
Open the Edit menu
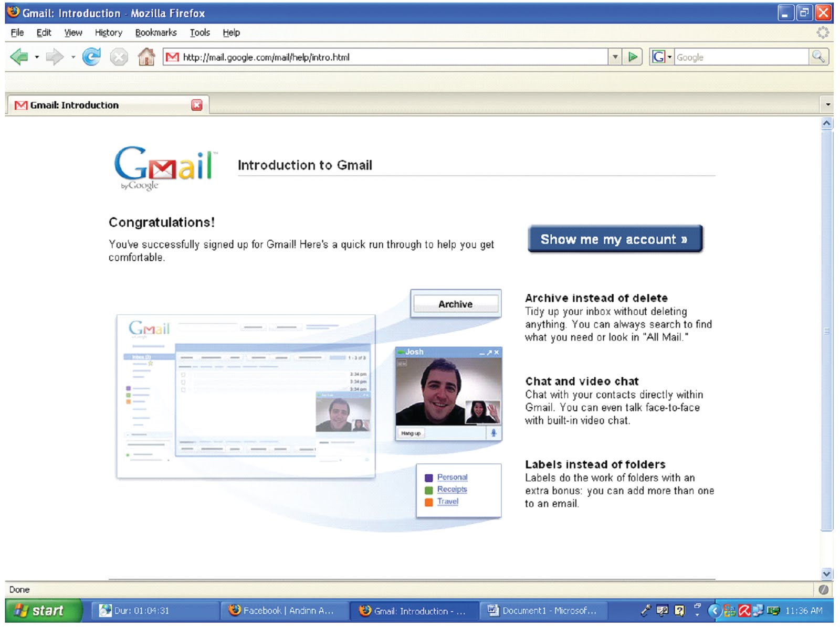44,33
